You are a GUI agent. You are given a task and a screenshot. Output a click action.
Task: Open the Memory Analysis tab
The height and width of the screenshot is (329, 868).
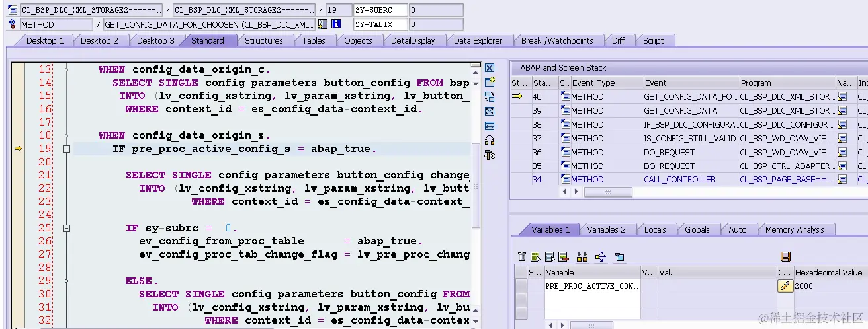pos(795,229)
